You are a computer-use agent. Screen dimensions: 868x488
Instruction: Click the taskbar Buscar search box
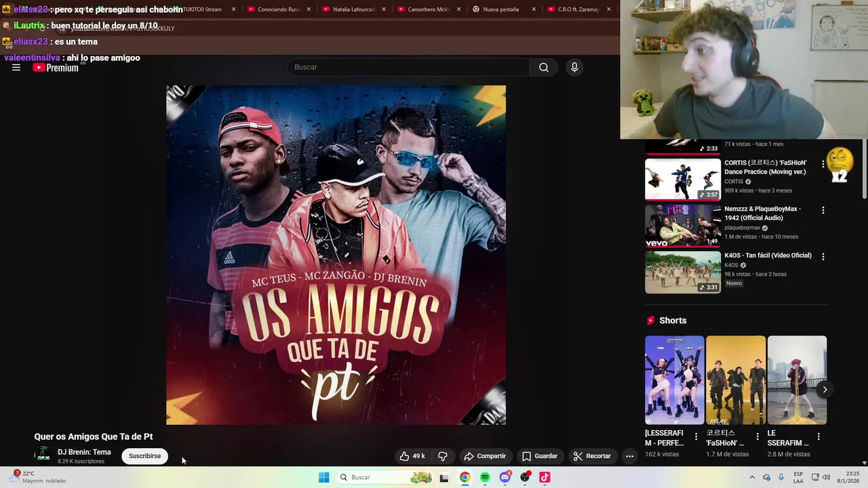pos(385,477)
